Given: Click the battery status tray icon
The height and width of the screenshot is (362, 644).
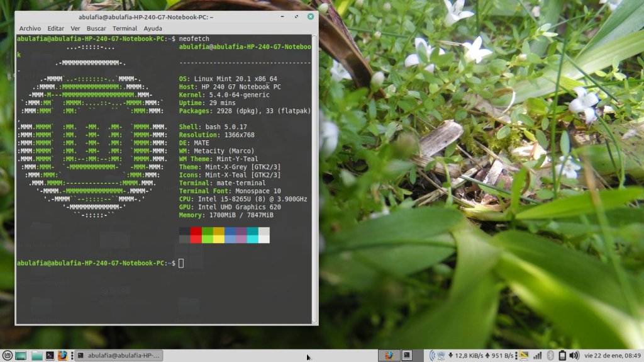Looking at the screenshot, I should [562, 356].
